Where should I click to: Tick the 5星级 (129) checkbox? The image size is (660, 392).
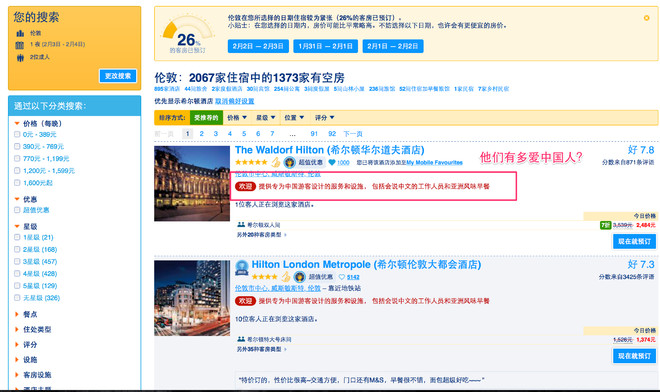click(17, 285)
